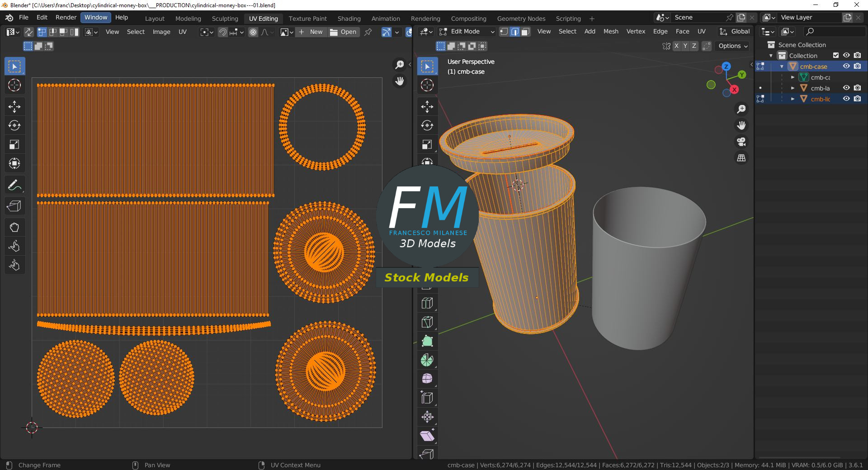Screen dimensions: 868x470
Task: Click the Rip Region tool in UV editor
Action: click(14, 206)
